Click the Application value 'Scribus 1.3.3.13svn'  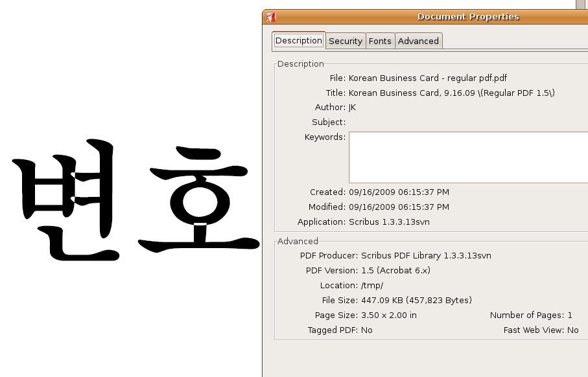point(389,222)
